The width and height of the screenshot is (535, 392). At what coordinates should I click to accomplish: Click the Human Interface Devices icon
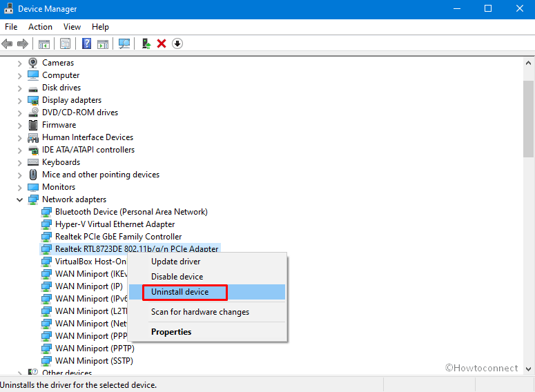tap(33, 137)
